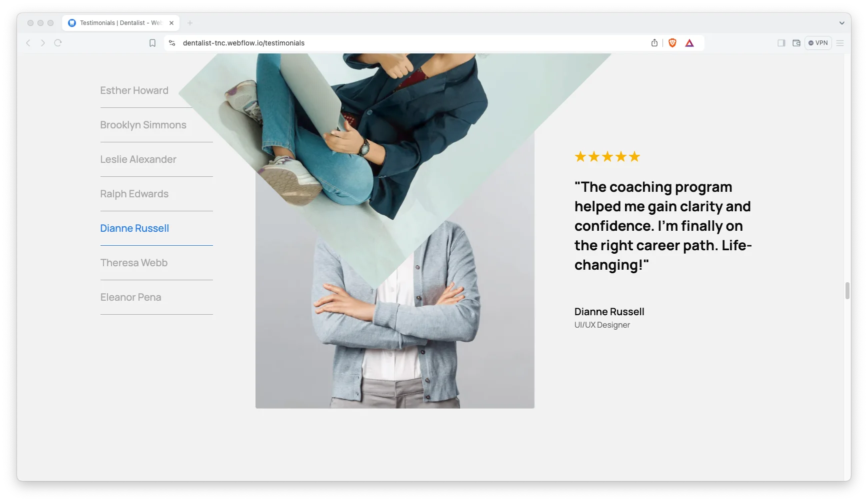Expand the tab search chevron
Viewport: 868px width, 502px height.
pos(841,23)
